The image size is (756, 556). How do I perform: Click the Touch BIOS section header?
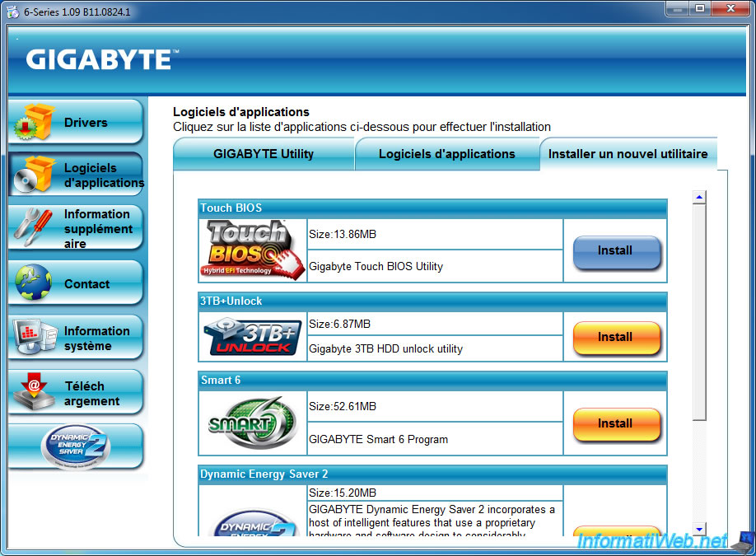432,208
